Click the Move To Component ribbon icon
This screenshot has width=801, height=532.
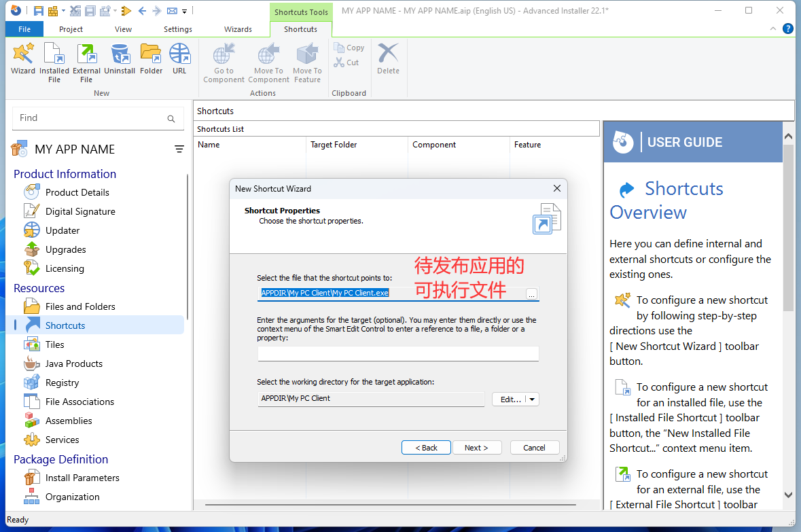point(269,63)
